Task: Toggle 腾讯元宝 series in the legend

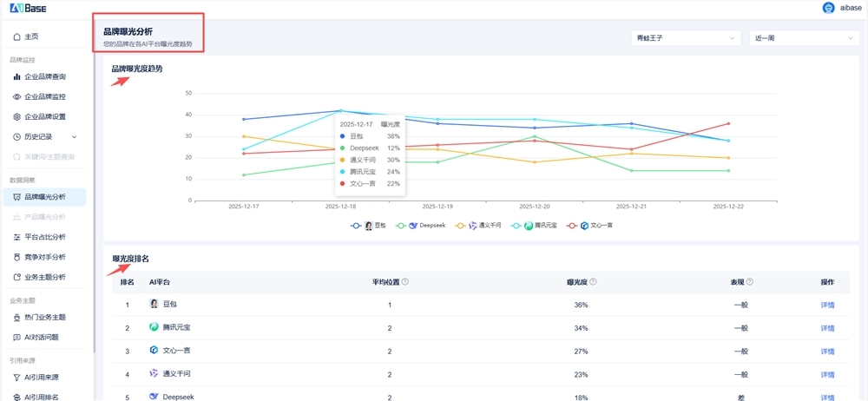Action: (x=534, y=226)
